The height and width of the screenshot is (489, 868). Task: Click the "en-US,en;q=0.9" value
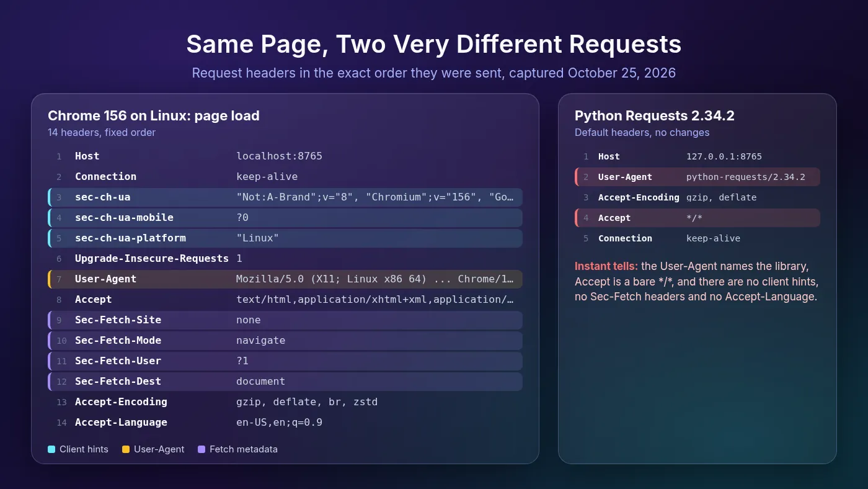coord(279,423)
